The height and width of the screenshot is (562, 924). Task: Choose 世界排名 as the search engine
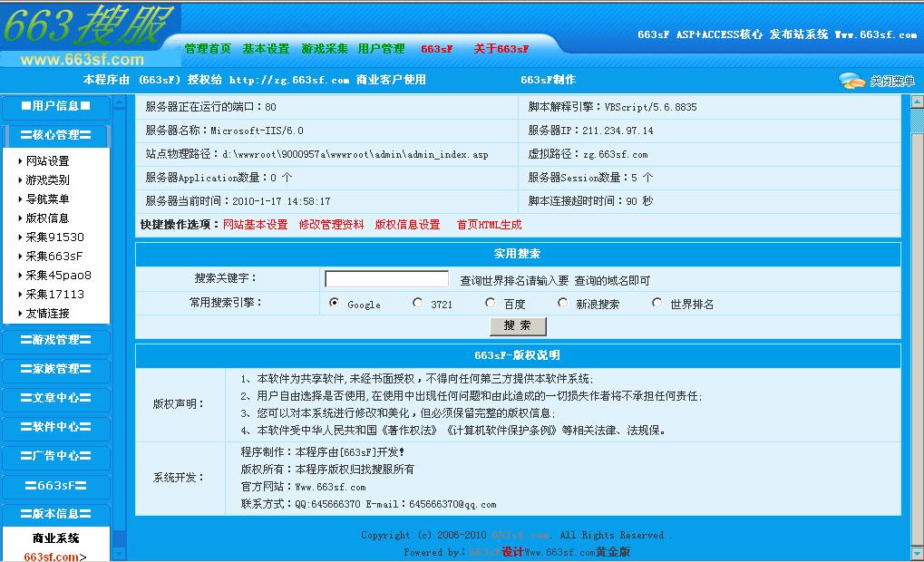[x=657, y=304]
